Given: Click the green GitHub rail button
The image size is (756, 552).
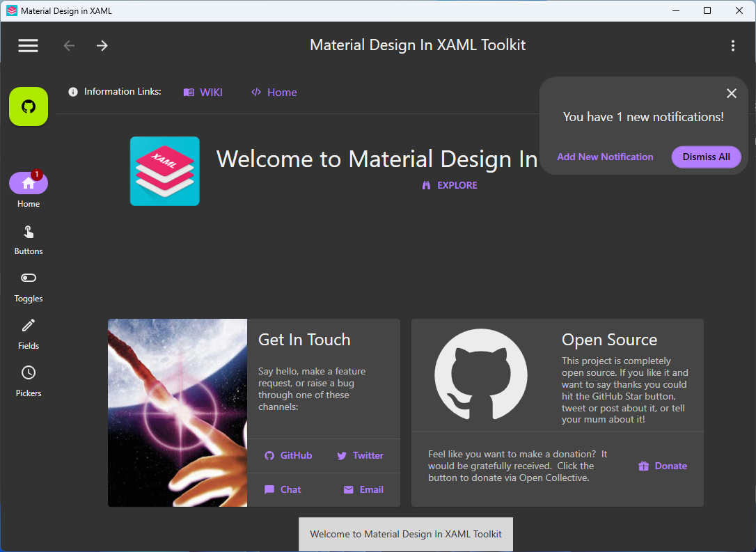Looking at the screenshot, I should click(29, 107).
